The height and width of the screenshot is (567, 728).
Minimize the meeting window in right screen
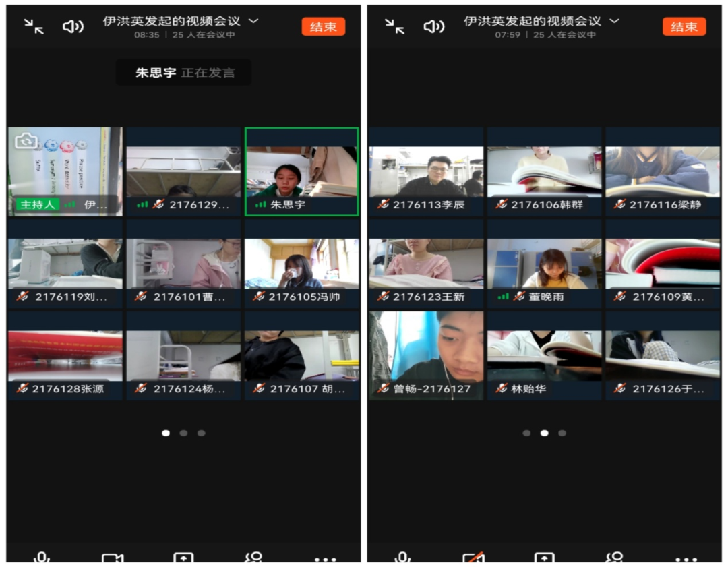tap(394, 26)
